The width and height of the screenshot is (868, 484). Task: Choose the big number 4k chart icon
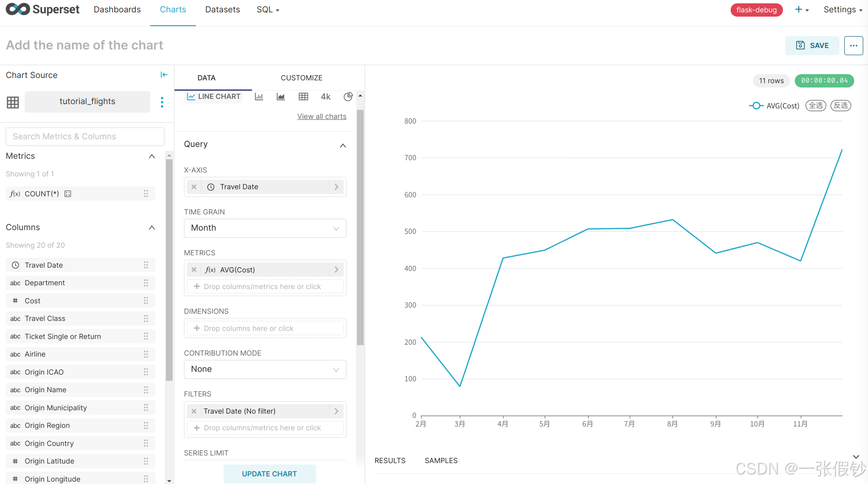click(326, 97)
